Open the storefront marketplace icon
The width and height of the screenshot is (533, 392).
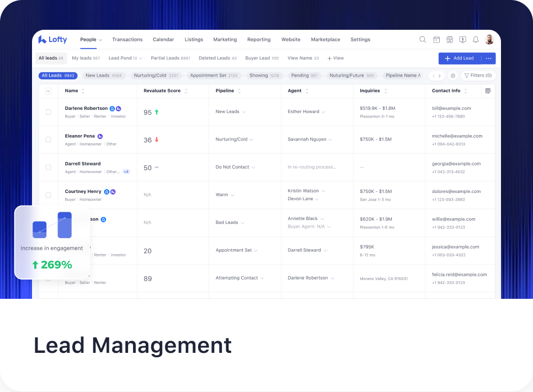[x=450, y=40]
